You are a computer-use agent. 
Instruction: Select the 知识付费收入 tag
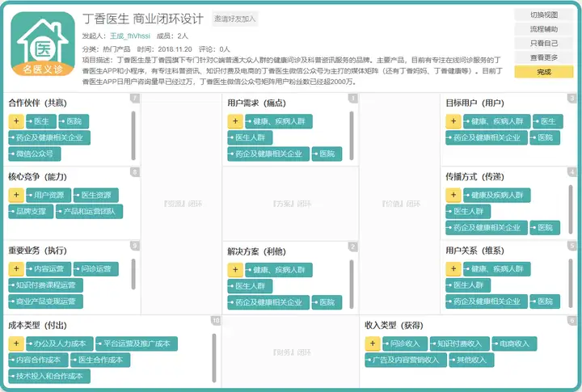click(x=459, y=344)
